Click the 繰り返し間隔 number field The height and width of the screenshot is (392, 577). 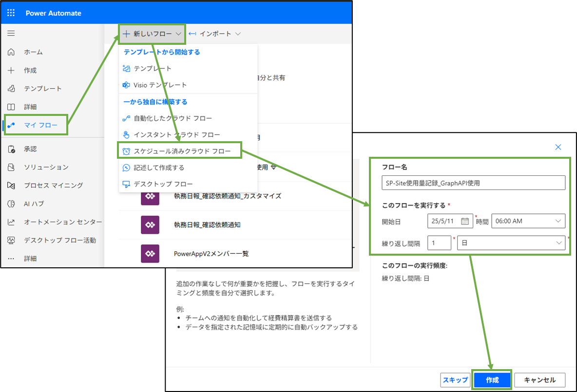tap(440, 243)
